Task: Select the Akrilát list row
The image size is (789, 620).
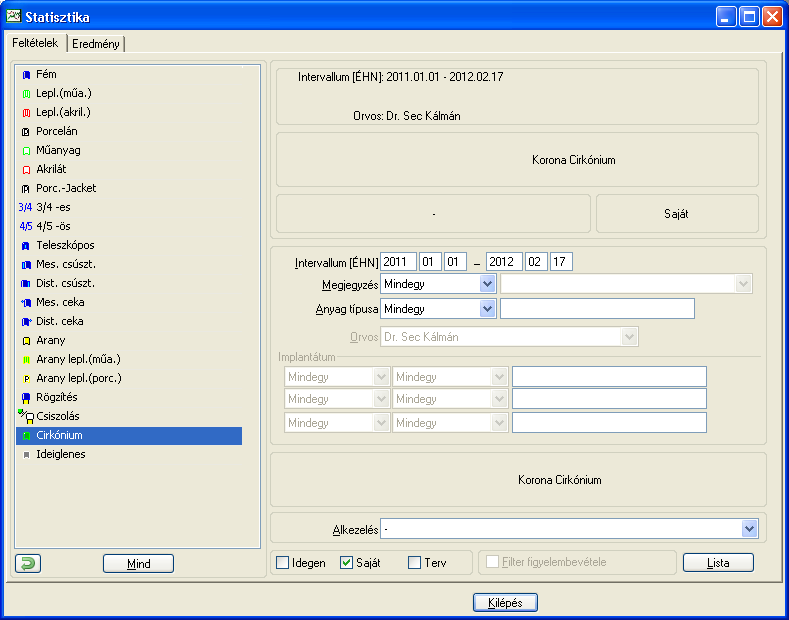Action: (129, 170)
